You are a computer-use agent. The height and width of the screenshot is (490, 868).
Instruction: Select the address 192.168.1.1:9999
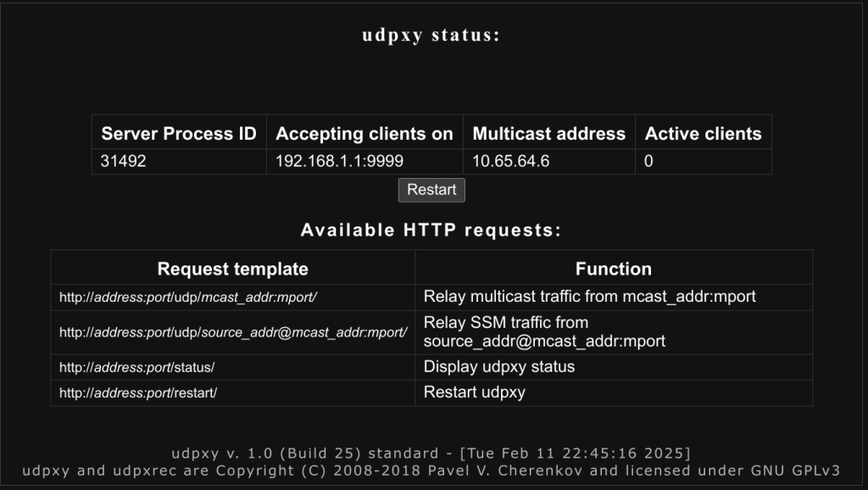pos(339,161)
